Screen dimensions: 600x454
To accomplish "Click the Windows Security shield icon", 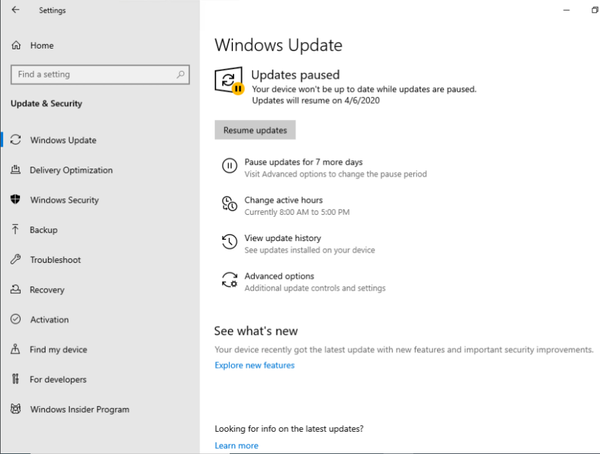I will click(x=15, y=199).
